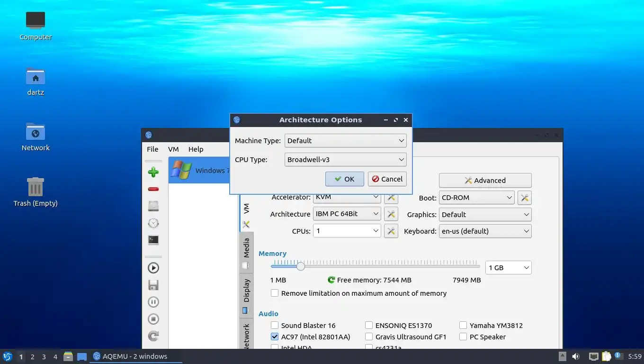Open Accelerator settings tools icon

click(391, 198)
